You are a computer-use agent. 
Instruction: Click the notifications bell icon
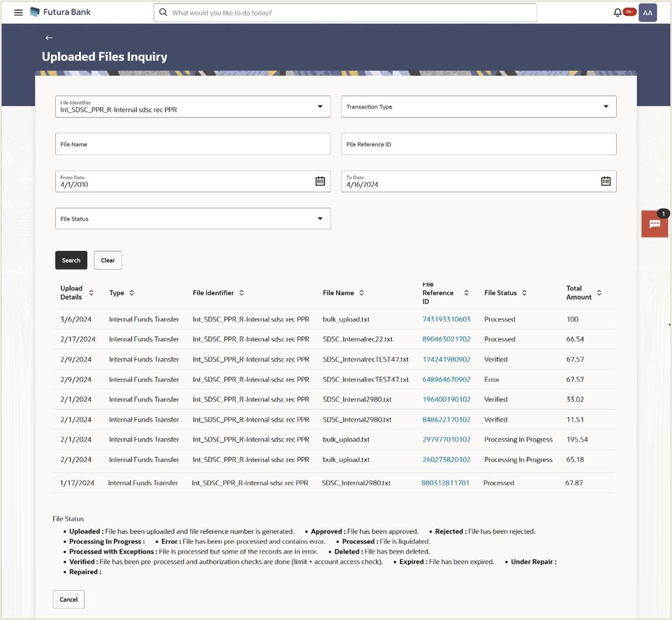617,12
